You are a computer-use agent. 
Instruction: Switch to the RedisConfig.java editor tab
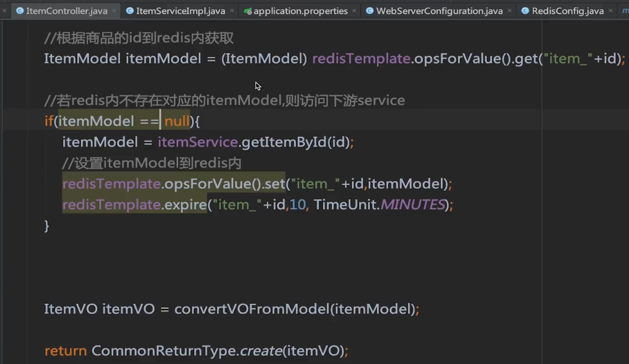click(x=568, y=11)
